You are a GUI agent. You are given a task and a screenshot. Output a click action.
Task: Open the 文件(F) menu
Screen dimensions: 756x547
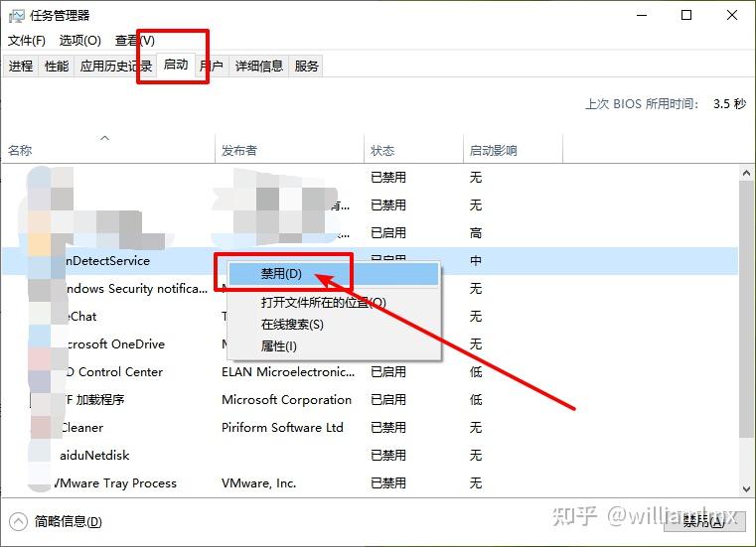(x=27, y=41)
